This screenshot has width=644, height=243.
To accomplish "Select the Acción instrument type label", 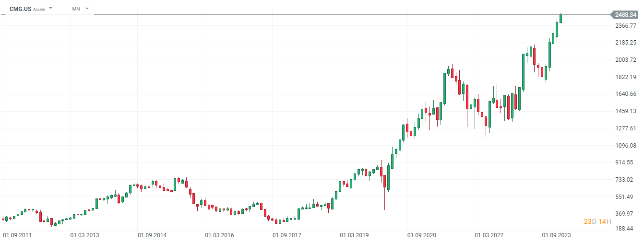I will click(39, 9).
